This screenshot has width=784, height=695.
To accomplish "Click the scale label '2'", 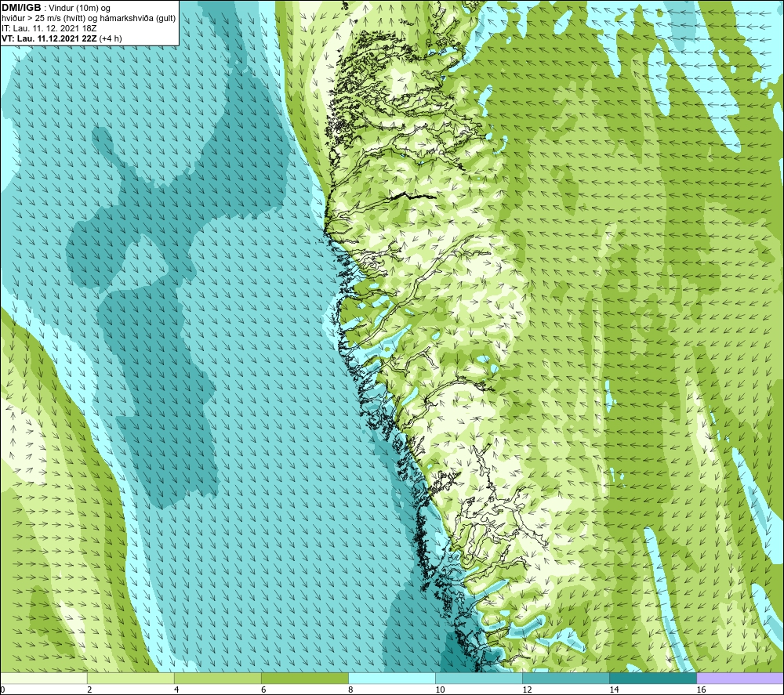I will (89, 690).
